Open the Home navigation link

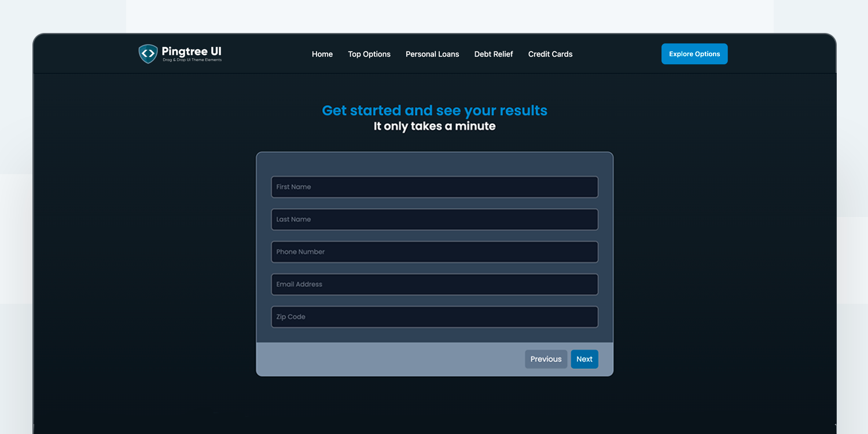pos(322,54)
